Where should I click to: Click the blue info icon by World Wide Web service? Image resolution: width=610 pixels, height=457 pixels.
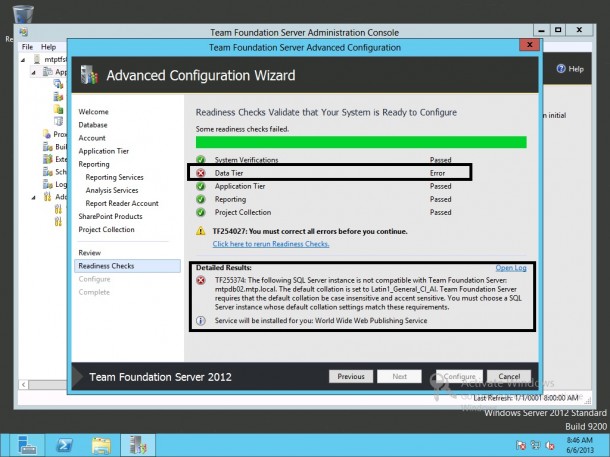(201, 321)
